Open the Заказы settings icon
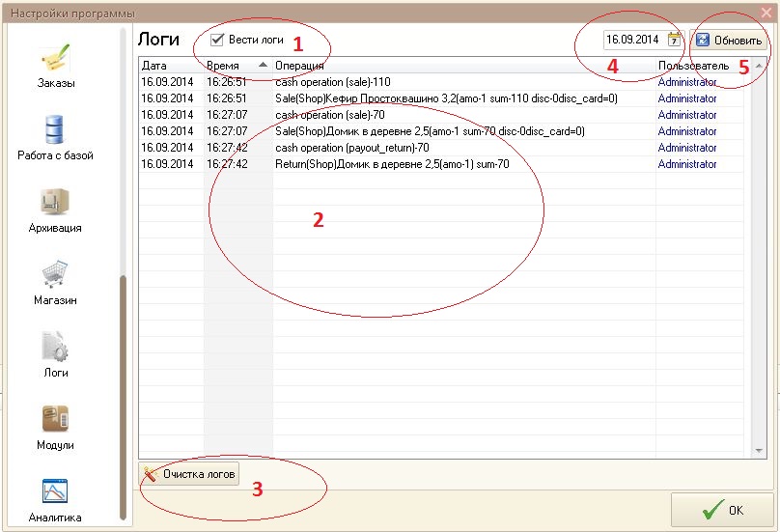Image resolution: width=780 pixels, height=532 pixels. click(55, 58)
